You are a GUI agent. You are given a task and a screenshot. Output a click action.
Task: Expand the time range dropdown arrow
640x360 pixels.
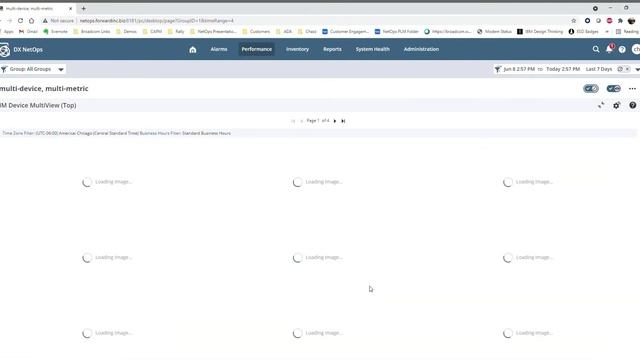(x=637, y=69)
